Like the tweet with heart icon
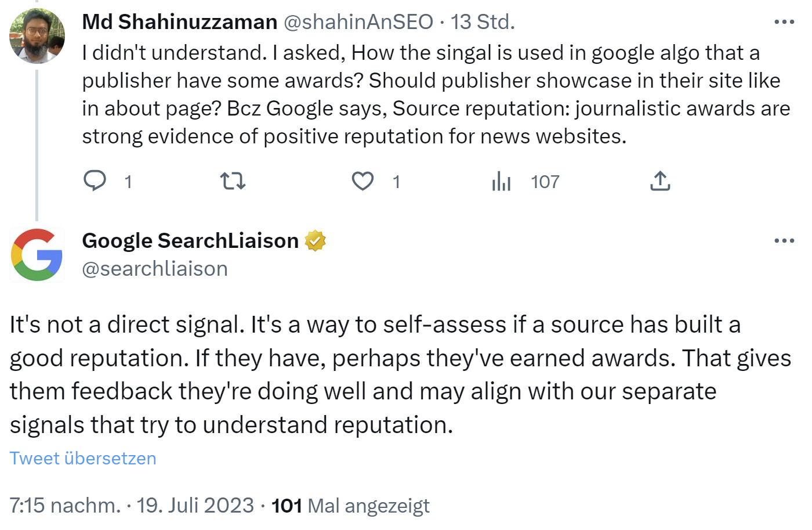Viewport: 812px width, 530px height. [x=363, y=181]
